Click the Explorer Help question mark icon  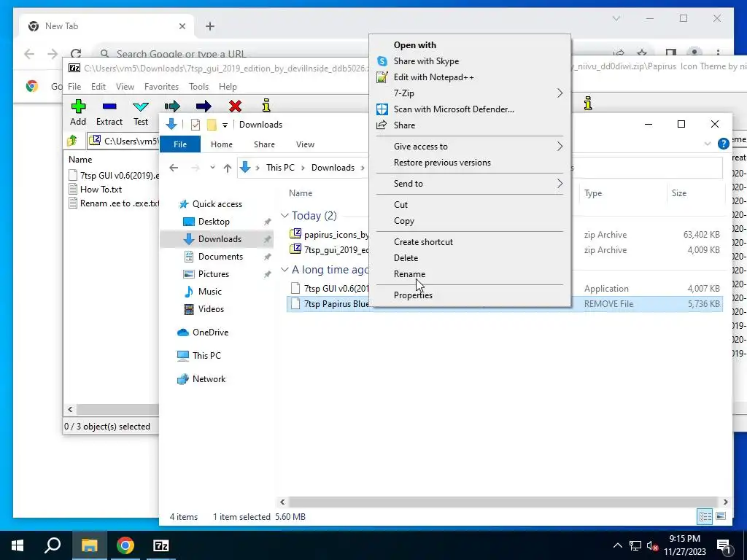[x=723, y=144]
